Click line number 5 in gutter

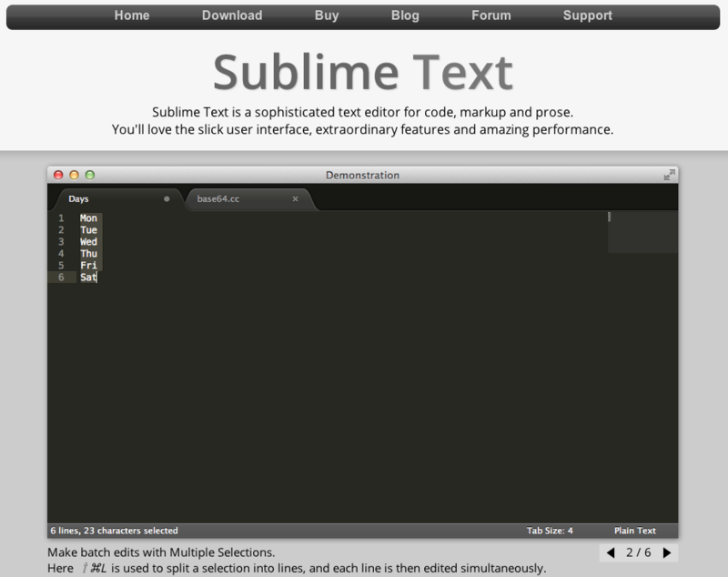click(x=61, y=266)
